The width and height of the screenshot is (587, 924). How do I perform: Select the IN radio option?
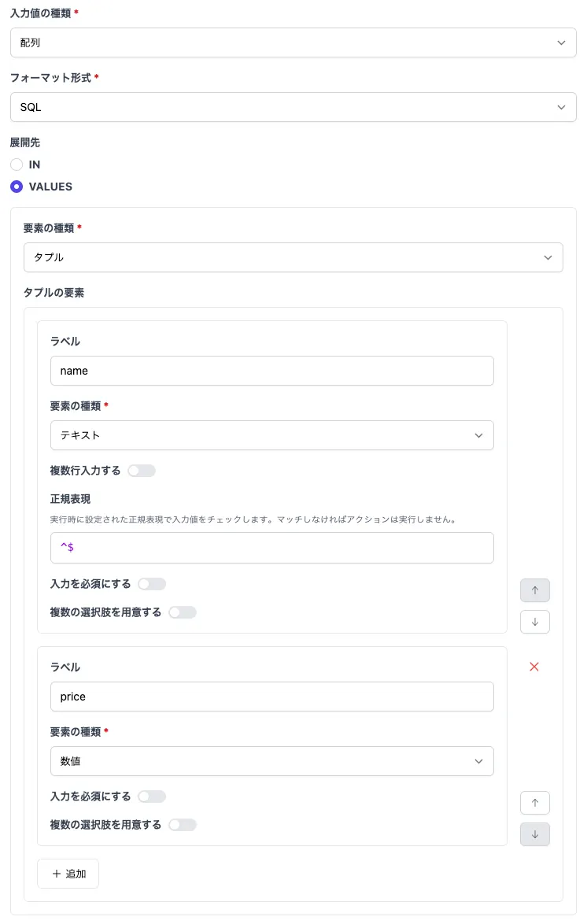[17, 164]
